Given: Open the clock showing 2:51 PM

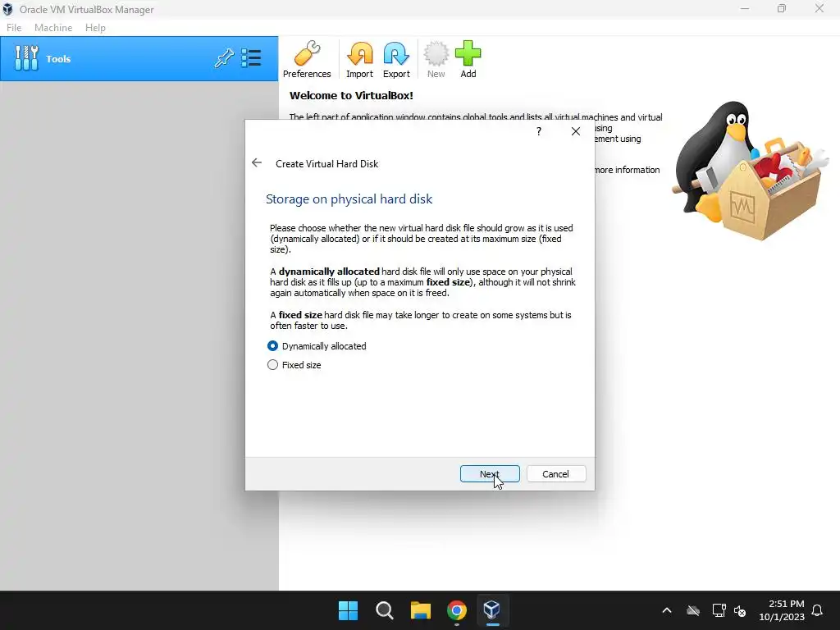Looking at the screenshot, I should pos(782,610).
